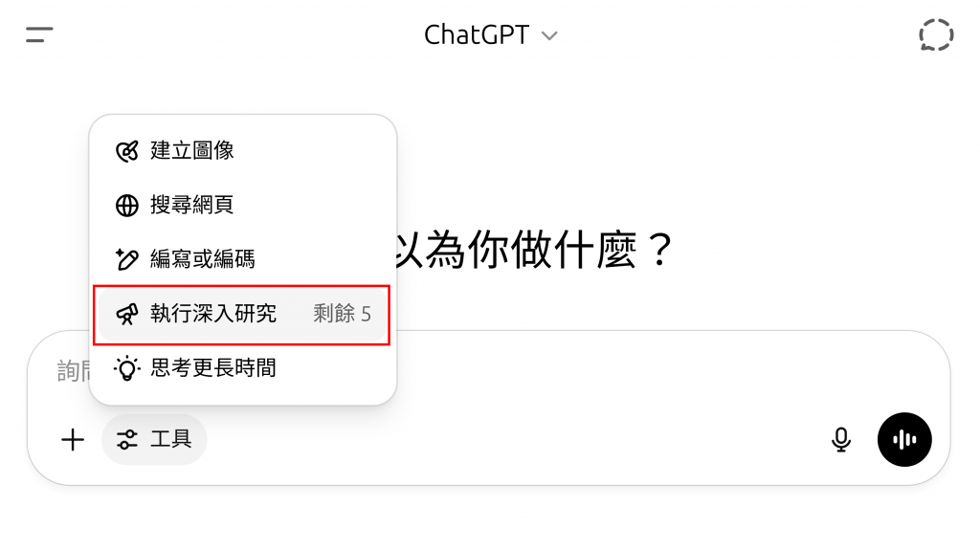This screenshot has width=980, height=551.
Task: Click the telescope icon for 執行深入研究
Action: [x=127, y=314]
